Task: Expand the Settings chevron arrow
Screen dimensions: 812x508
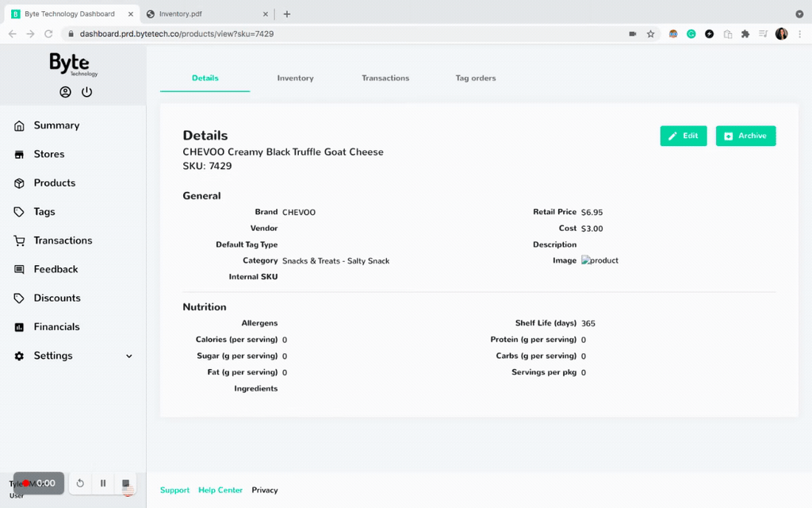Action: 129,356
